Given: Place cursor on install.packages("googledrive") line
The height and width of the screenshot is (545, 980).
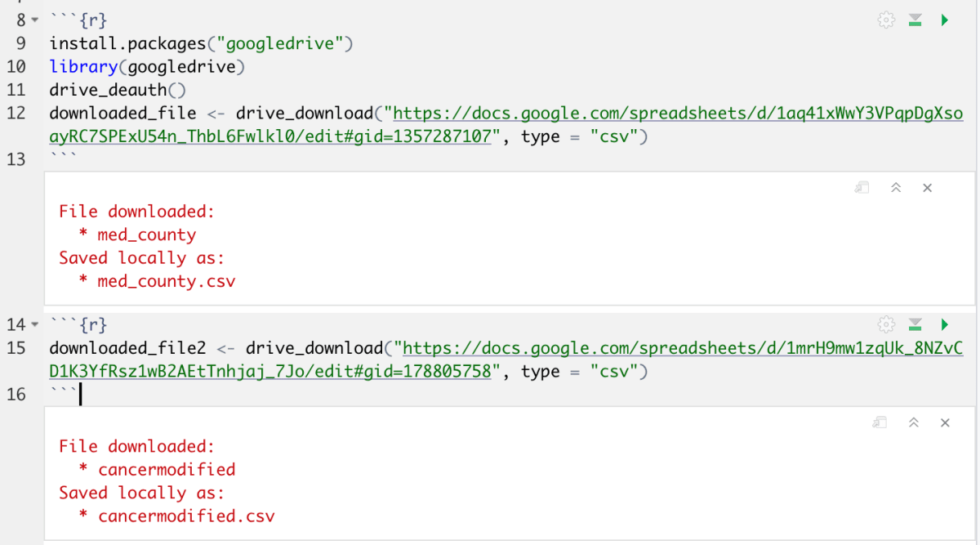Looking at the screenshot, I should click(x=201, y=42).
